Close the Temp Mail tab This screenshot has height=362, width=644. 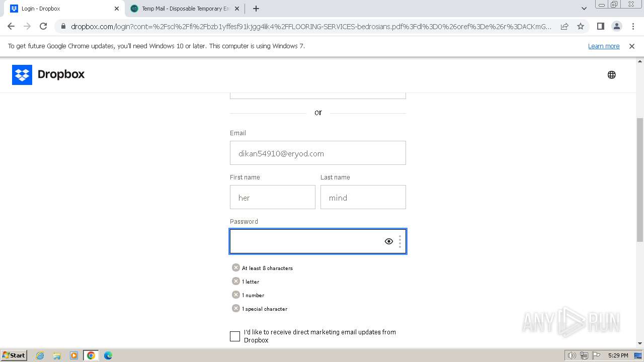[237, 9]
